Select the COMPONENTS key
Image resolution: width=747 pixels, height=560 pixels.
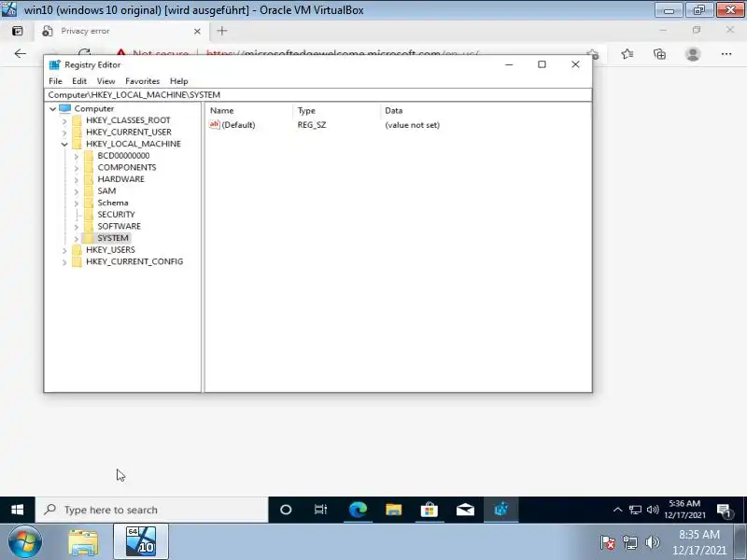point(127,167)
